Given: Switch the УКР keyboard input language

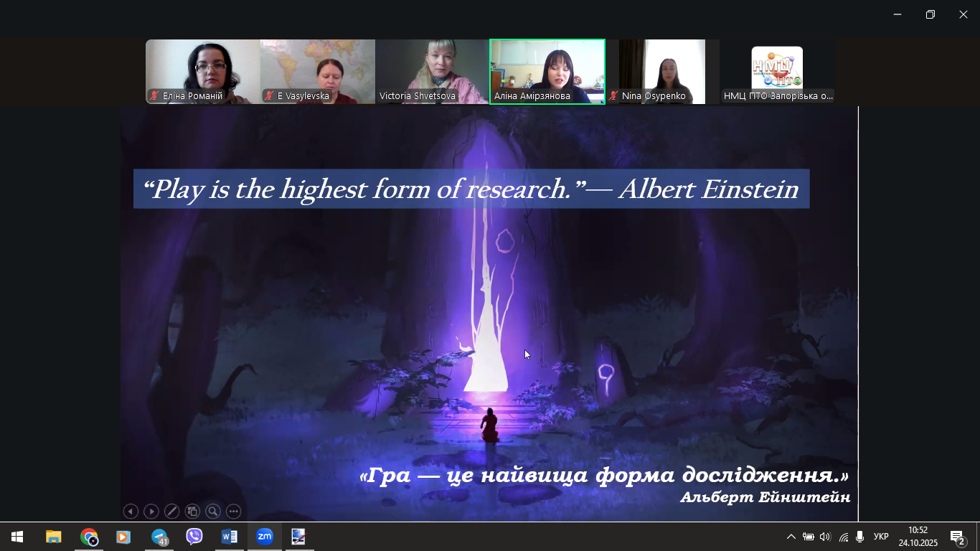Looking at the screenshot, I should click(881, 537).
